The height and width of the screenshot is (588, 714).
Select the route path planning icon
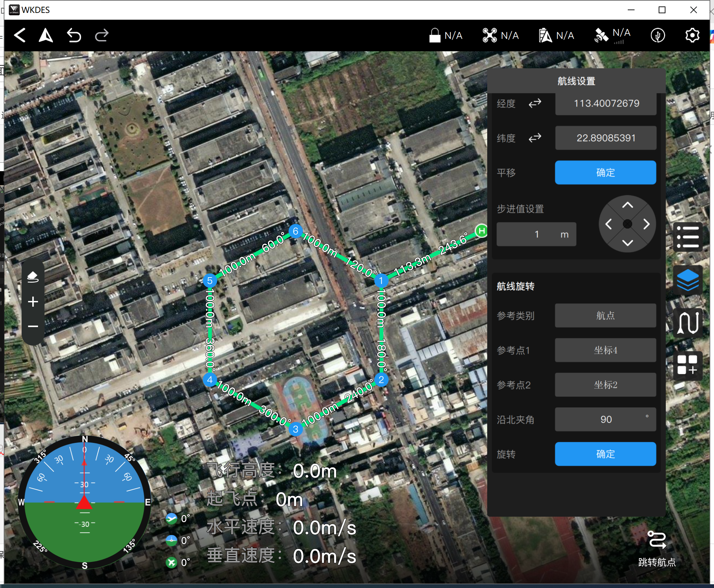[688, 323]
